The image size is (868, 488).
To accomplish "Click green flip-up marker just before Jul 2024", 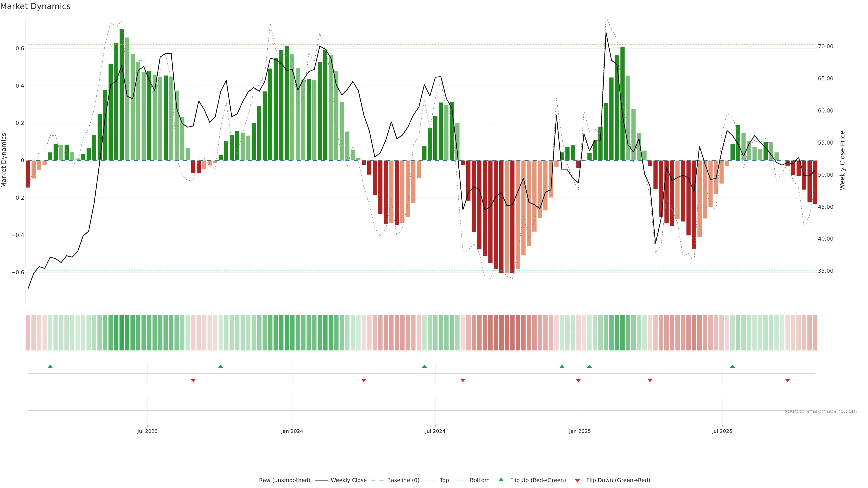I will point(424,366).
